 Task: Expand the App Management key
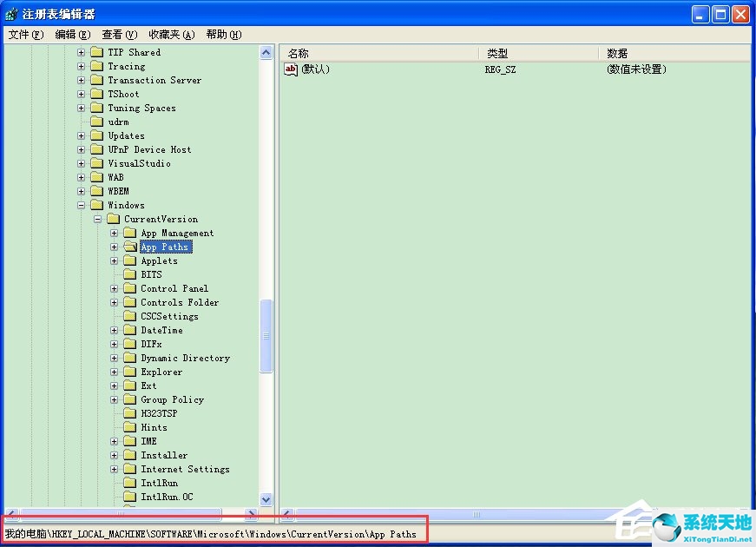(115, 233)
